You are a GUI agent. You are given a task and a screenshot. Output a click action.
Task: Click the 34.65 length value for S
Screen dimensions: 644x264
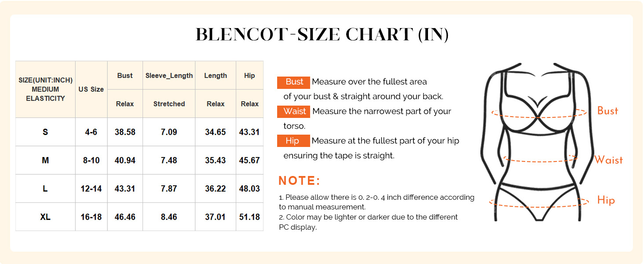click(x=216, y=132)
